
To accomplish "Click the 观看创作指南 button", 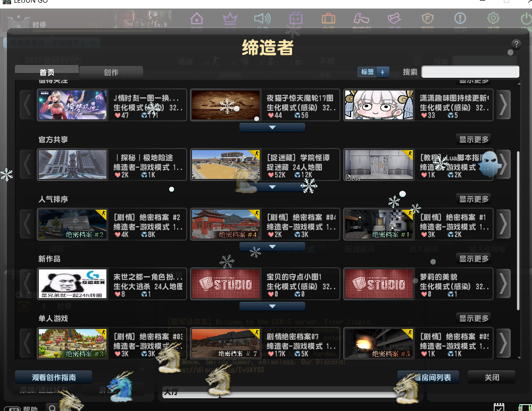I will [x=54, y=377].
